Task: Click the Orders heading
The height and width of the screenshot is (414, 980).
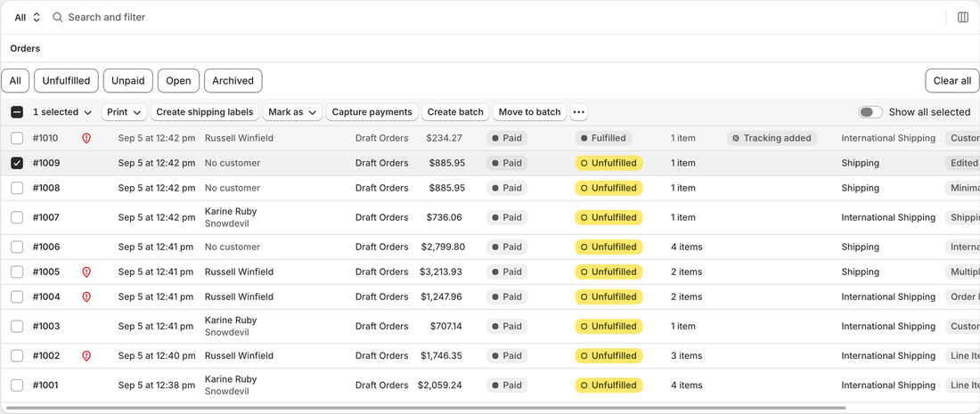Action: [x=25, y=48]
